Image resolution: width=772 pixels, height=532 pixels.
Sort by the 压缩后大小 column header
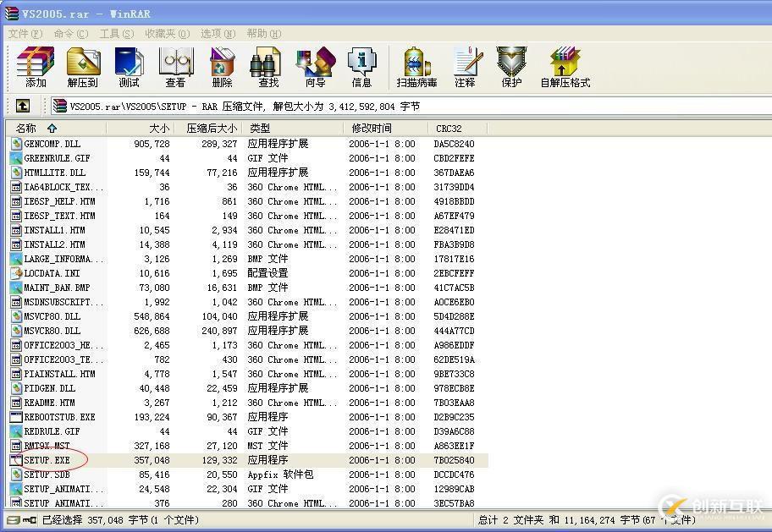point(209,129)
